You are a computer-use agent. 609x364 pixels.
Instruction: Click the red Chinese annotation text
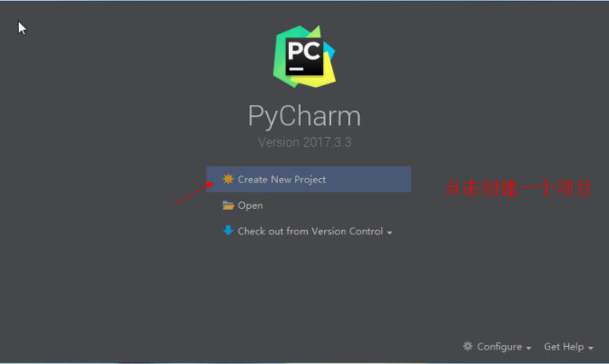(518, 188)
